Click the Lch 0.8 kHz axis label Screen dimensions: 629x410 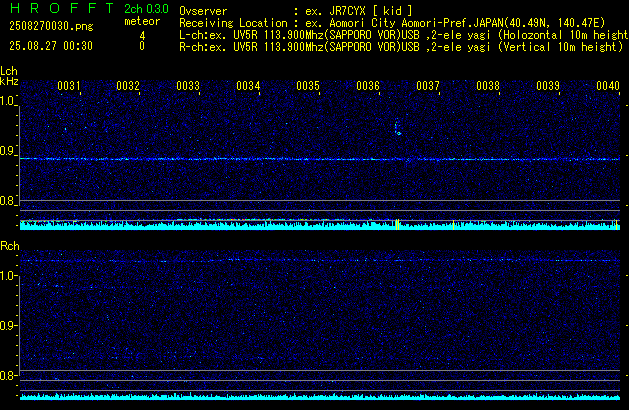pyautogui.click(x=7, y=201)
